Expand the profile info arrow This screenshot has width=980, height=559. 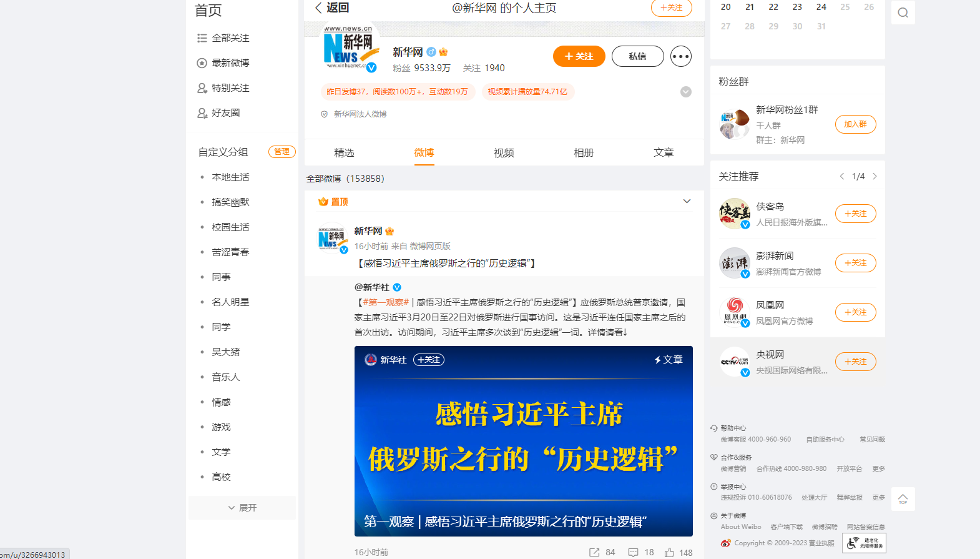pyautogui.click(x=685, y=92)
